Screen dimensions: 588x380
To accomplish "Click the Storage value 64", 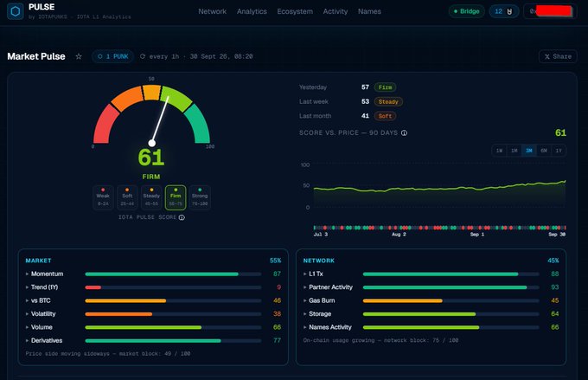I will [555, 314].
